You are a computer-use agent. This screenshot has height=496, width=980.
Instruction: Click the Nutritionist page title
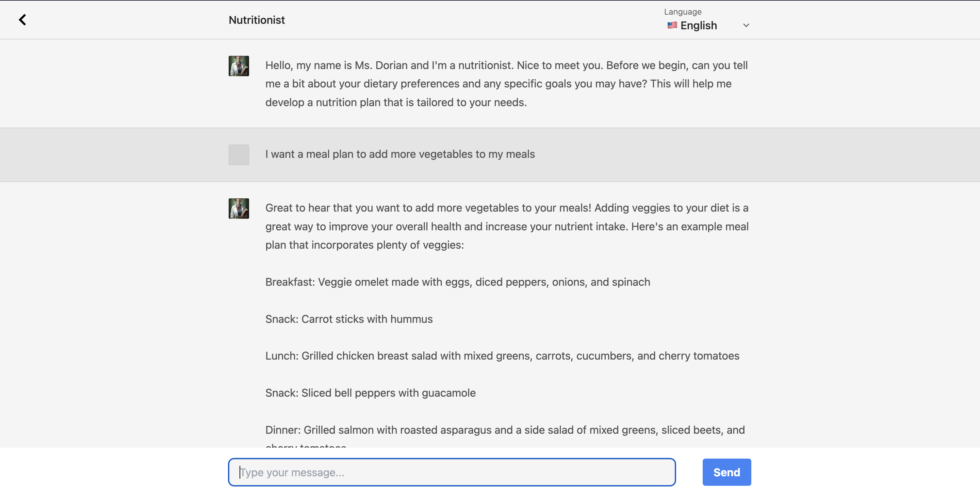click(x=257, y=20)
